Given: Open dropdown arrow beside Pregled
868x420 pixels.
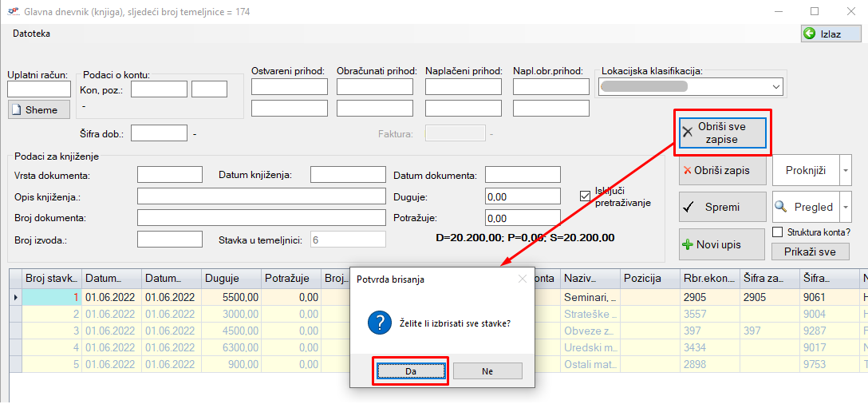Looking at the screenshot, I should 846,207.
